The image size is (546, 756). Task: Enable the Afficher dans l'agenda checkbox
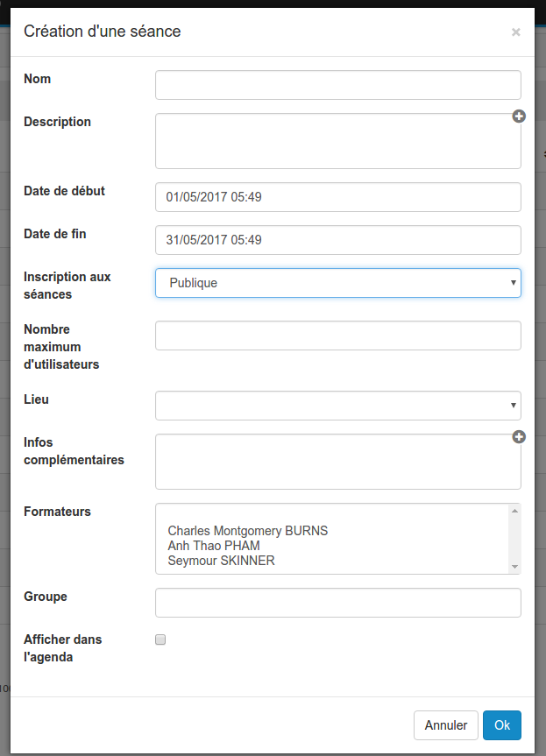click(x=160, y=639)
